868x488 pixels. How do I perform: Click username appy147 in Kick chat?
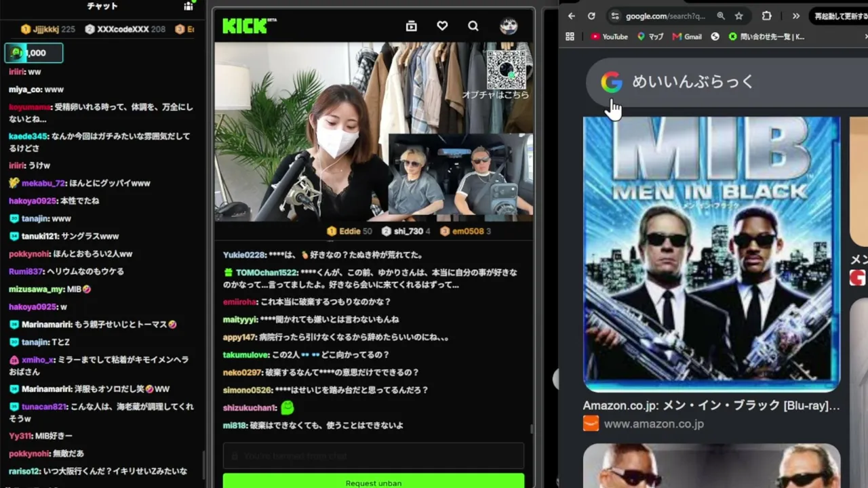pyautogui.click(x=239, y=337)
